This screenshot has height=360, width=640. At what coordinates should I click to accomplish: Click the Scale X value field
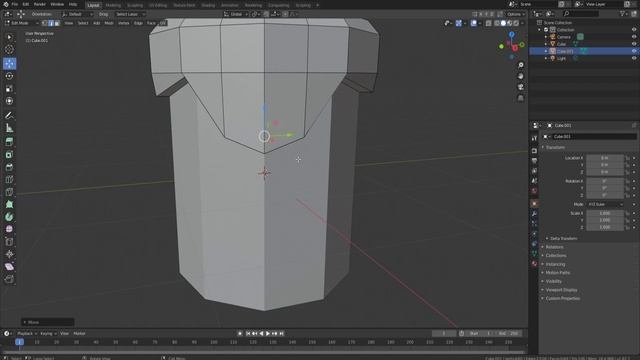tap(605, 213)
